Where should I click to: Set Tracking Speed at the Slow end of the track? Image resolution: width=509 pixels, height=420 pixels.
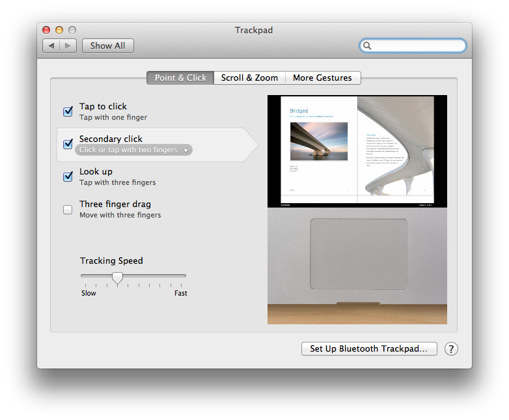86,276
